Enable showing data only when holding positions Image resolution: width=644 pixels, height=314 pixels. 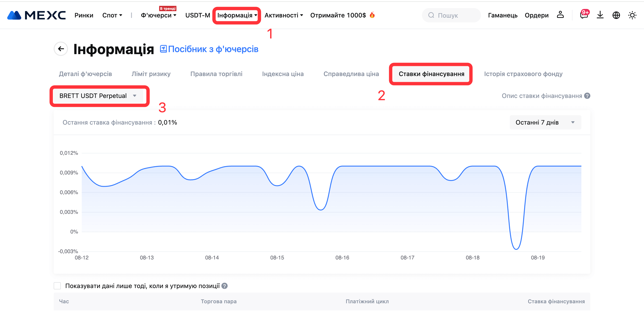[57, 286]
